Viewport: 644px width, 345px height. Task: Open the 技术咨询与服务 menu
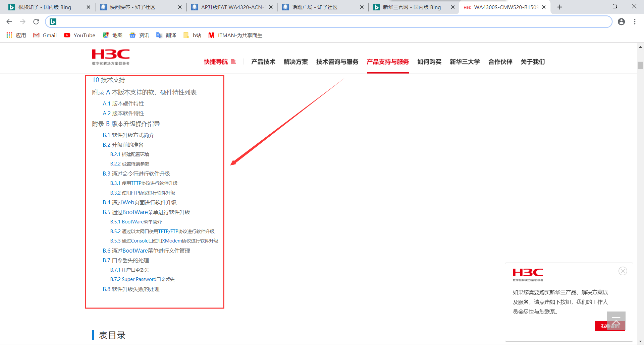coord(337,62)
